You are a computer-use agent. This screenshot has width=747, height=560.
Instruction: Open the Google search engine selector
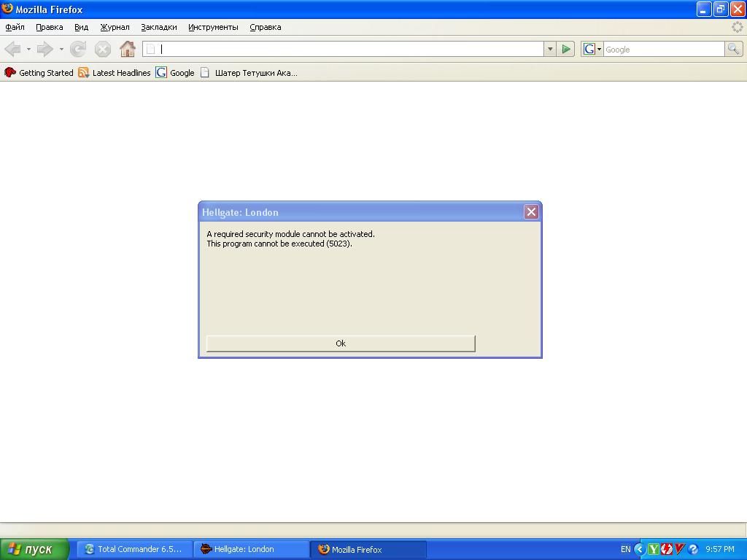[592, 49]
